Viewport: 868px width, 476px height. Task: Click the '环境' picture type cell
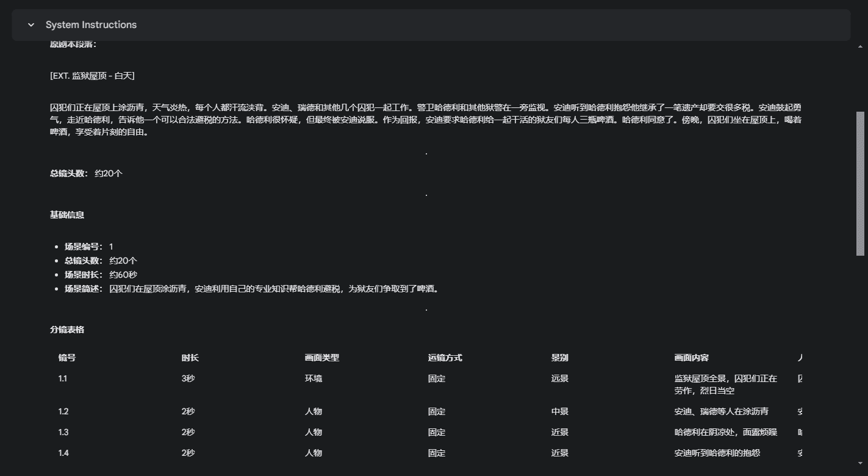point(314,378)
